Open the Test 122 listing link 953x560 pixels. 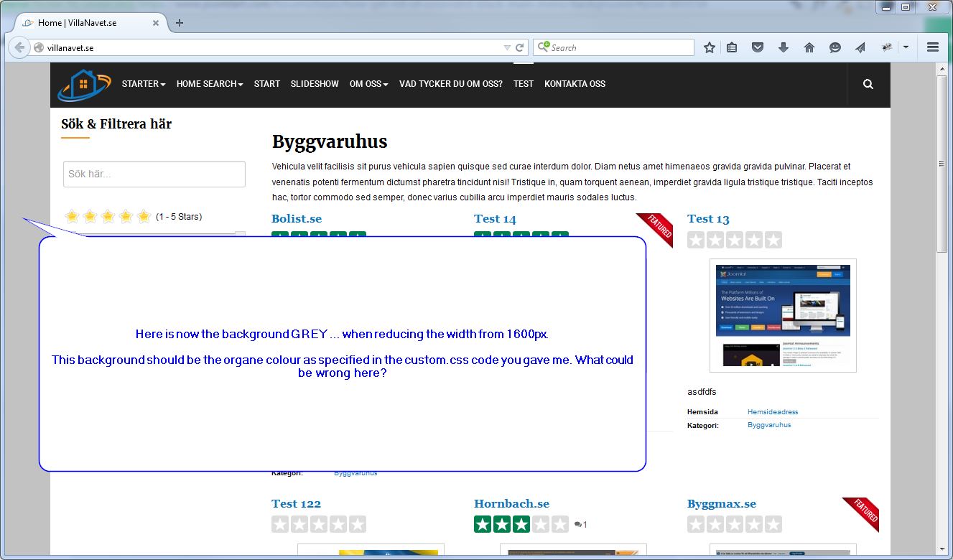296,504
